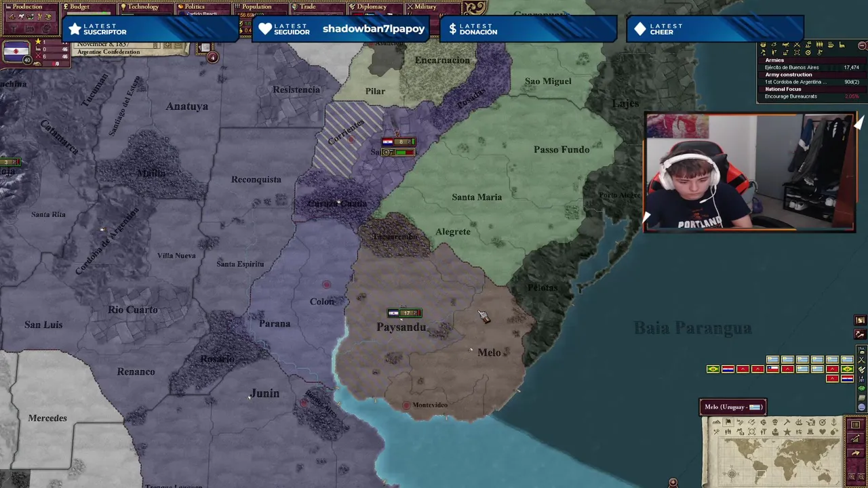This screenshot has height=488, width=868.
Task: Open the Diplomacy tab
Action: [x=372, y=7]
